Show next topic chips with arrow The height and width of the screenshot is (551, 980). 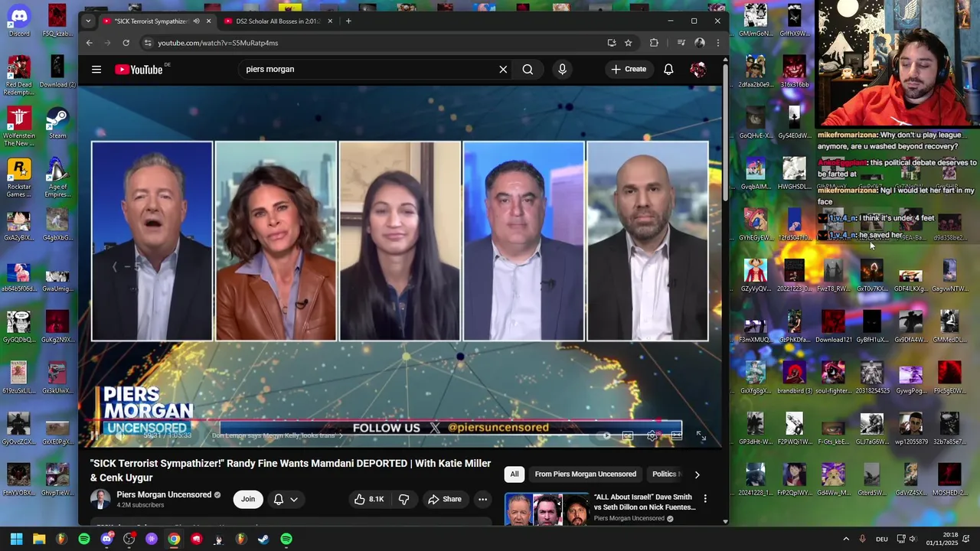tap(697, 474)
